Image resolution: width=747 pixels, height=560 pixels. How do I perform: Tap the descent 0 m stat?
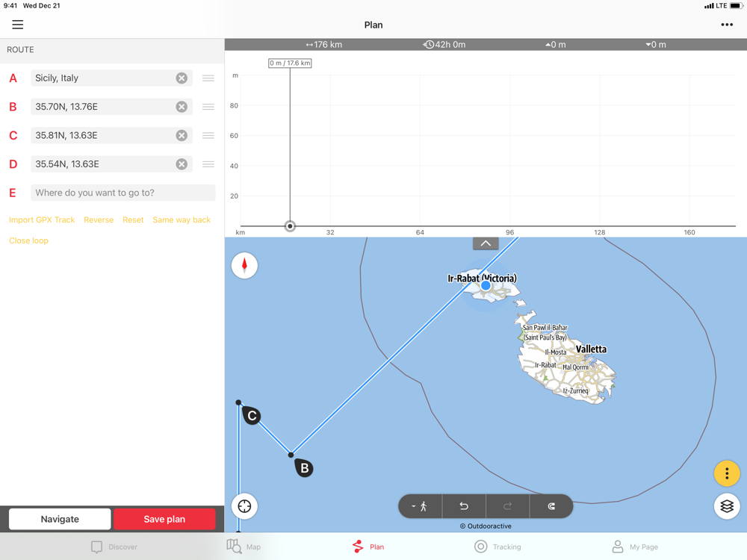pos(656,45)
